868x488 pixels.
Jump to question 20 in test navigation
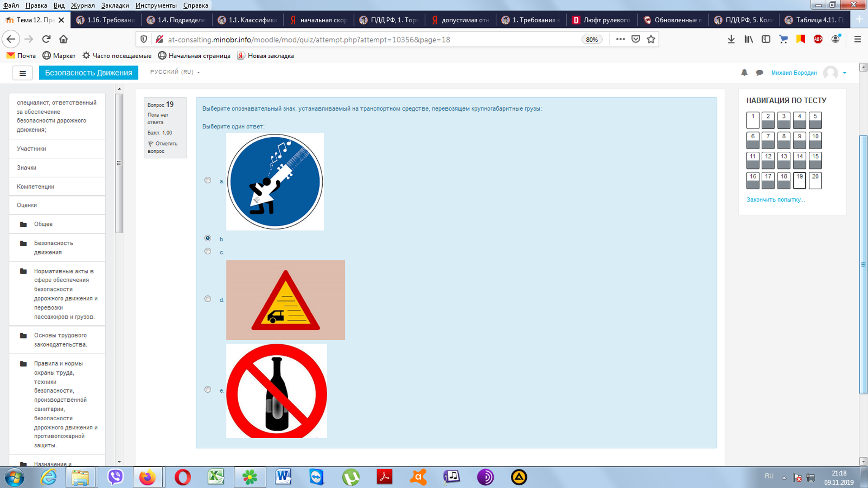[815, 180]
